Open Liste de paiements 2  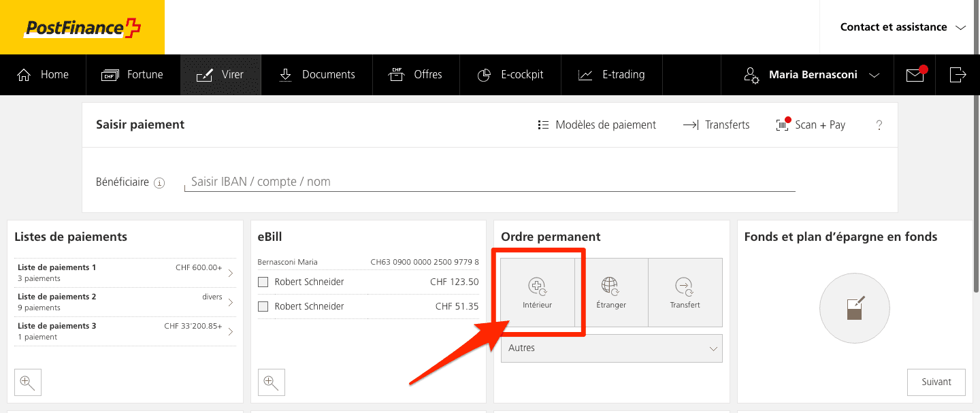125,302
